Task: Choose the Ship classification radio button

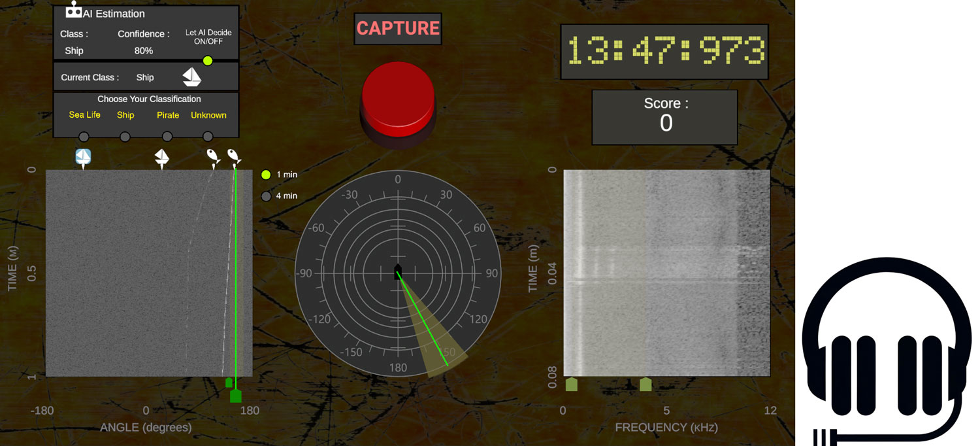Action: tap(125, 137)
